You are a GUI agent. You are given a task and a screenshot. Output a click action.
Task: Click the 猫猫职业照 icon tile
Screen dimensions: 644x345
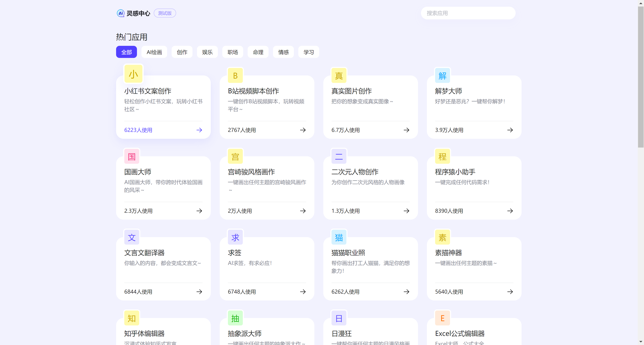pos(339,237)
